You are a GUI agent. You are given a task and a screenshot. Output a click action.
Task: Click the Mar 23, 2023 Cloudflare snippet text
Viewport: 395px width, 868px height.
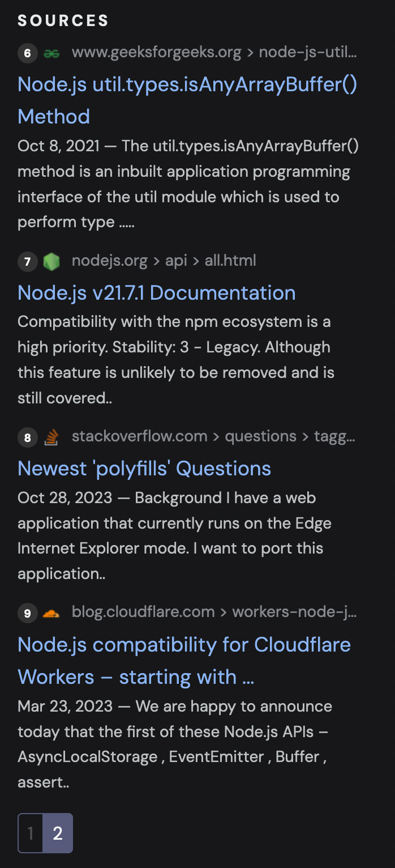(175, 744)
